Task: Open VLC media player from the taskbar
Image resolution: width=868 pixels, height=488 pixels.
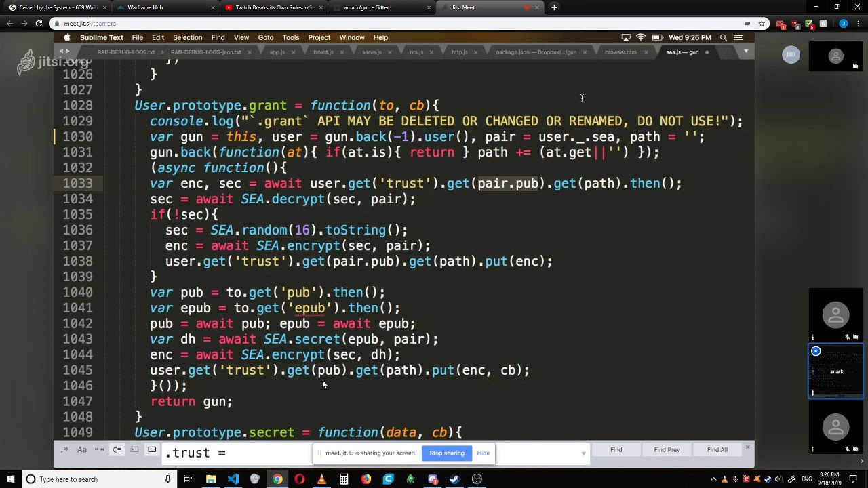Action: (x=321, y=479)
